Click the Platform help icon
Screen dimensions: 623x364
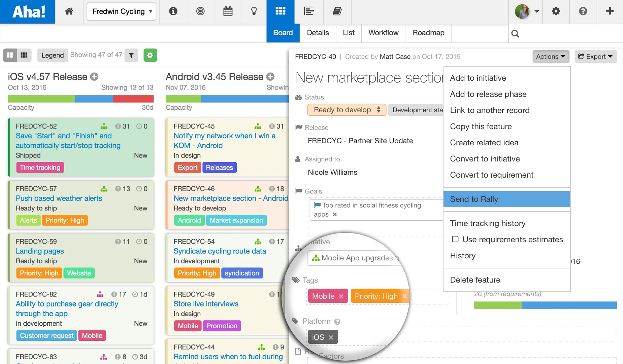337,322
